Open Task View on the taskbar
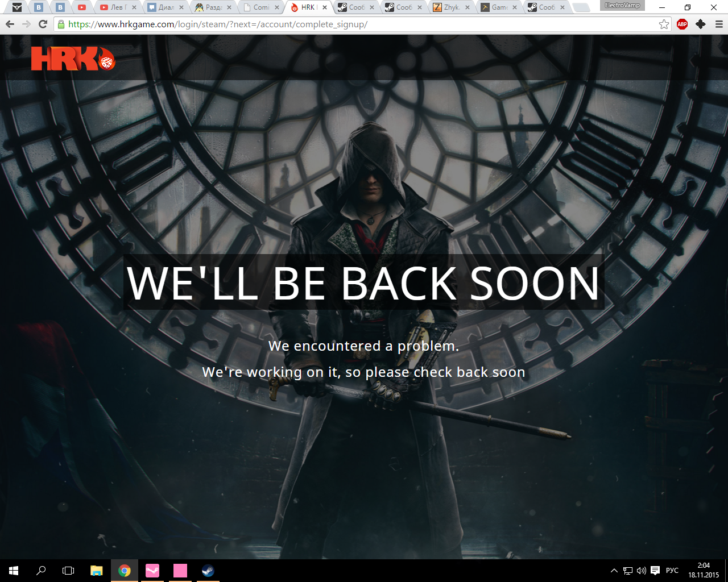728x582 pixels. point(68,571)
